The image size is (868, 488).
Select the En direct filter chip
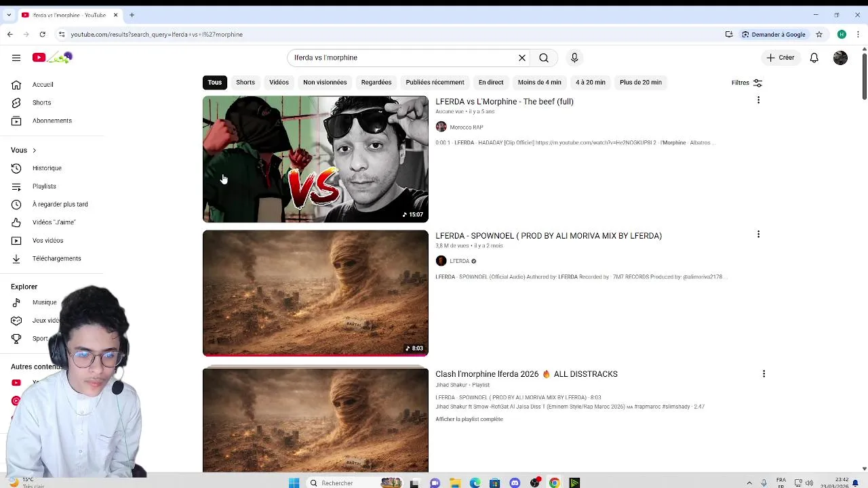[x=491, y=82]
